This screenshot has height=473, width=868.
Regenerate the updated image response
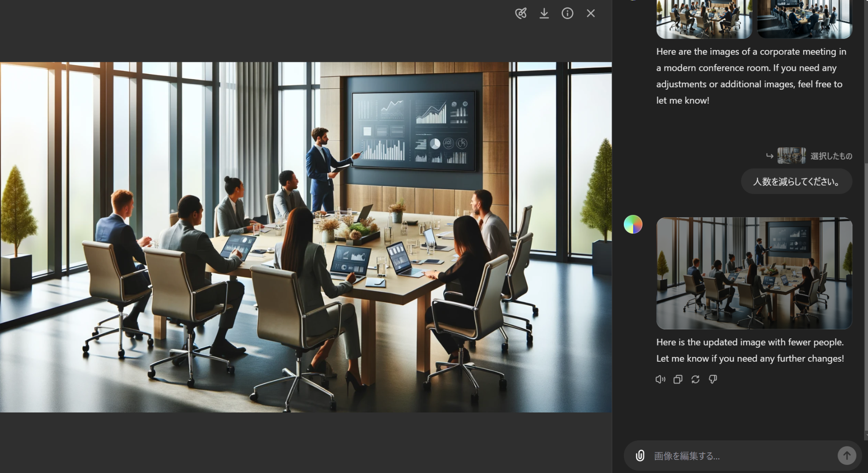695,379
